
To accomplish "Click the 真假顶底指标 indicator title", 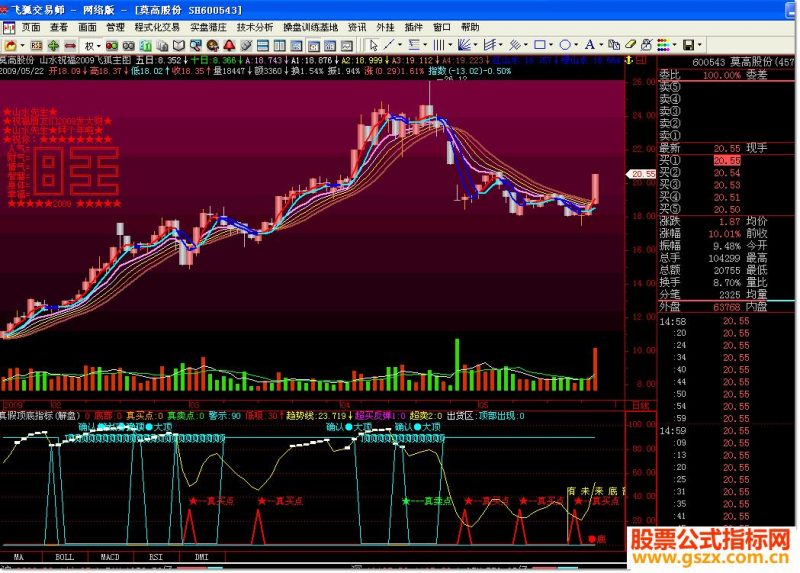I will (x=41, y=416).
